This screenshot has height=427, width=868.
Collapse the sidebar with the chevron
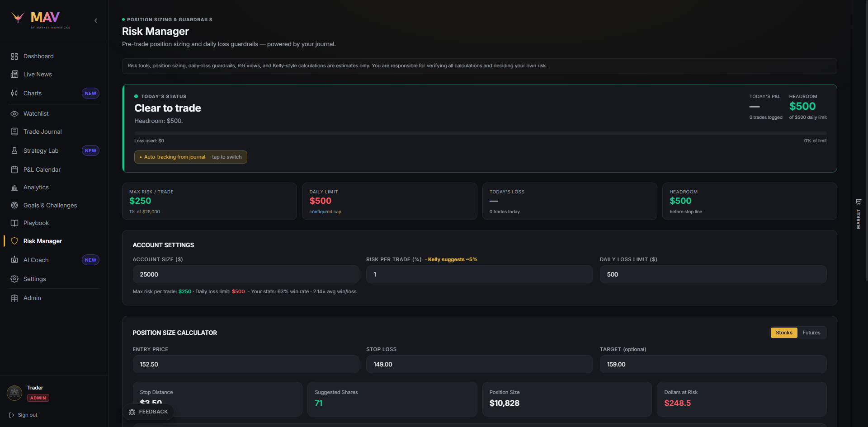(x=96, y=20)
